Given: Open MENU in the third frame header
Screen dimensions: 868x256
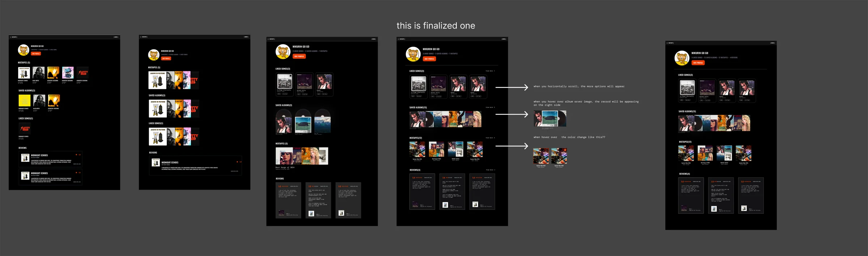Looking at the screenshot, I should click(x=374, y=39).
